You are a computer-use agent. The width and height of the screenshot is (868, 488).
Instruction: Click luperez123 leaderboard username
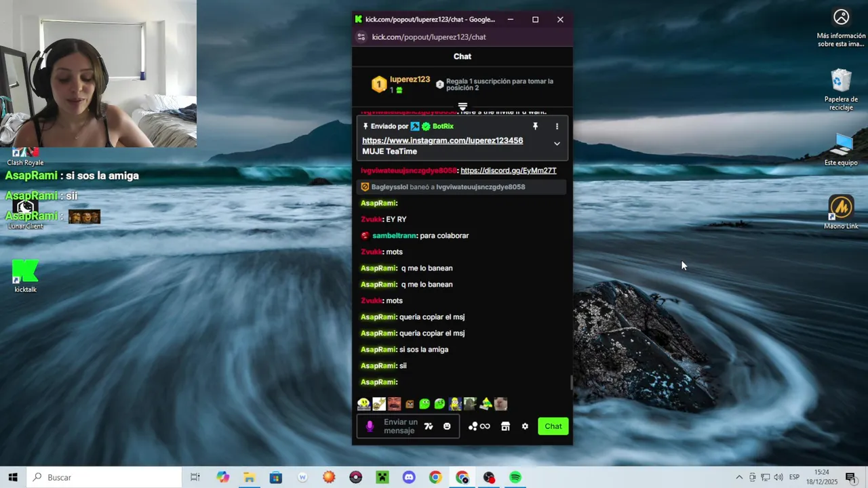pos(410,79)
